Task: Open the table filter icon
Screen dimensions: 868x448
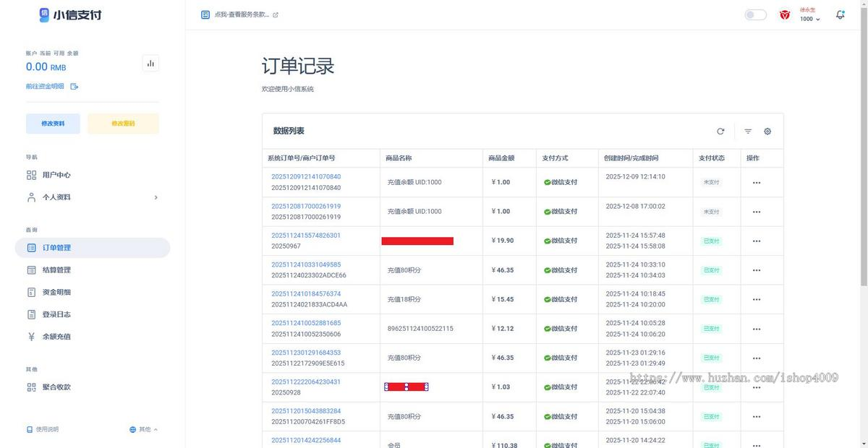Action: tap(747, 131)
